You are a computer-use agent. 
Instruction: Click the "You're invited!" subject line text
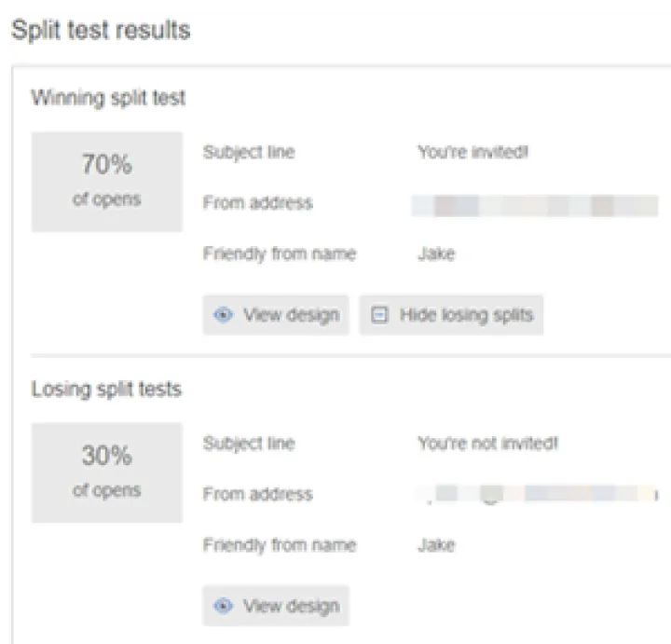(472, 153)
